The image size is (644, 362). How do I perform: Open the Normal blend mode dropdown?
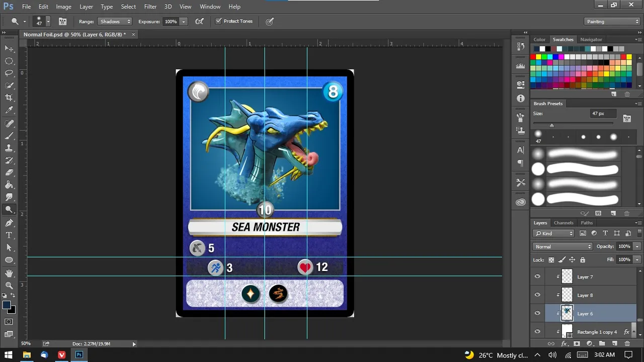[x=562, y=246]
